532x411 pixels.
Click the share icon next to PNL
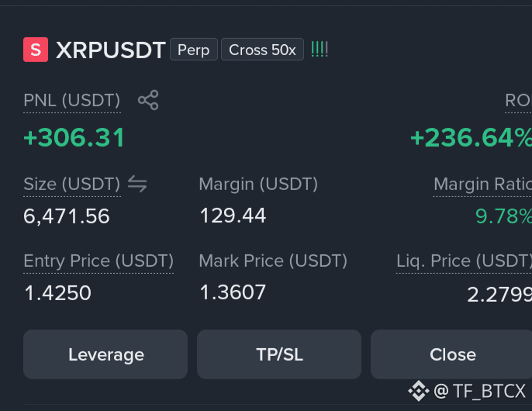click(148, 100)
